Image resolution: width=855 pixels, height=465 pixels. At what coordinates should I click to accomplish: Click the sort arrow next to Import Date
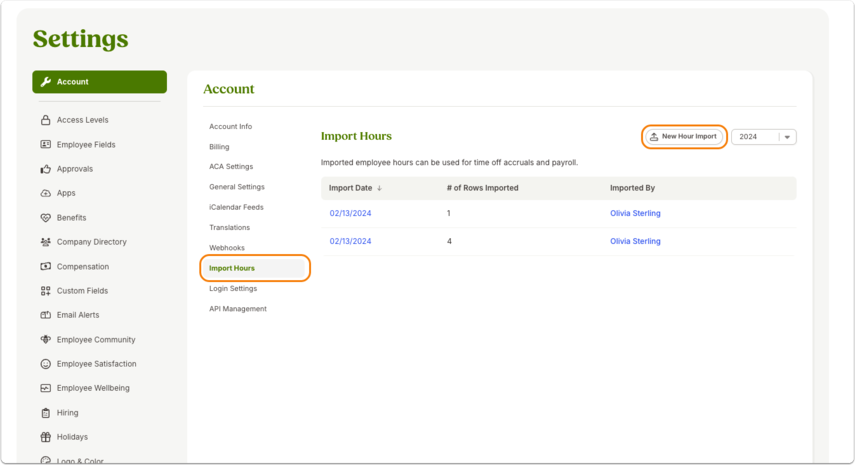point(380,188)
